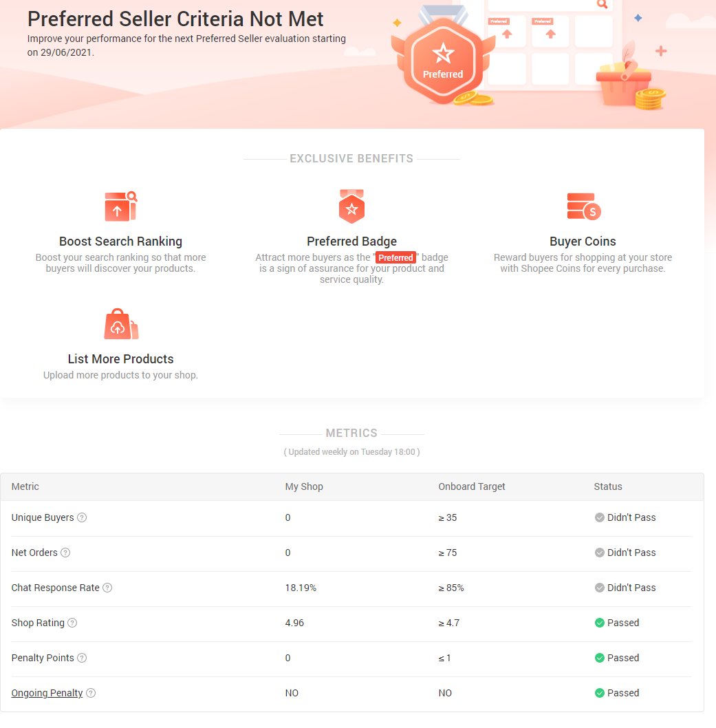Image resolution: width=716 pixels, height=728 pixels.
Task: Click the Boost Search Ranking heading
Action: 120,242
